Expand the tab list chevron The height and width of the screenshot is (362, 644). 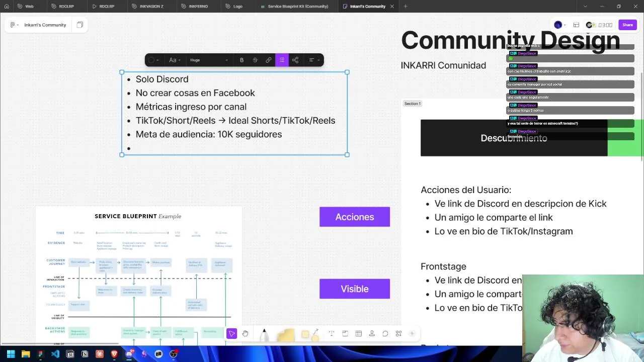585,7
